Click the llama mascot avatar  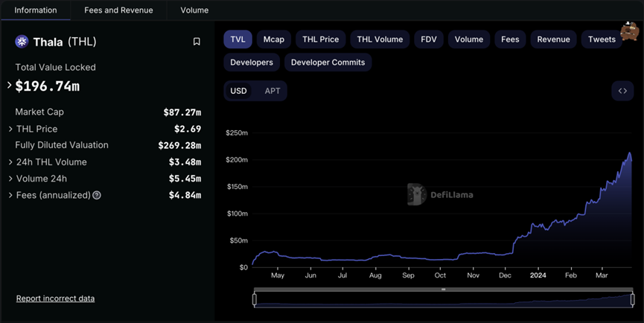coord(629,31)
